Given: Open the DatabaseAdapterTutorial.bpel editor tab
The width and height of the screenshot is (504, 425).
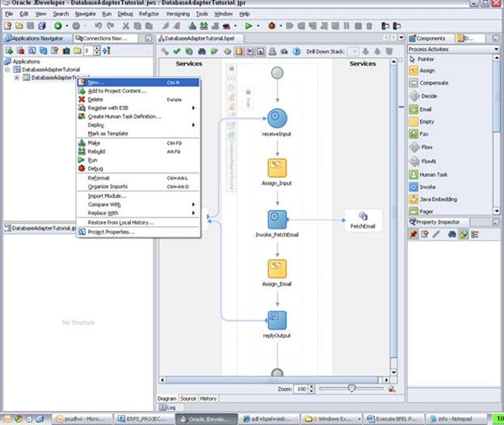Looking at the screenshot, I should pos(199,38).
